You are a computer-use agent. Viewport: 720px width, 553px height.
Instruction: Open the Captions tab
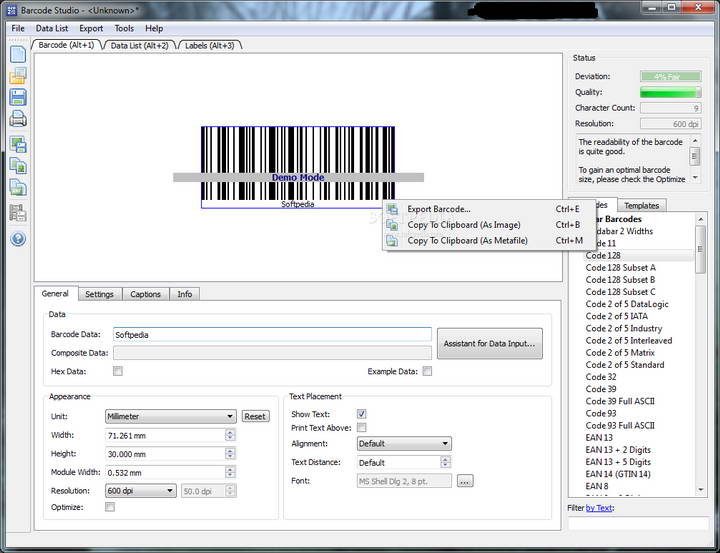[146, 294]
